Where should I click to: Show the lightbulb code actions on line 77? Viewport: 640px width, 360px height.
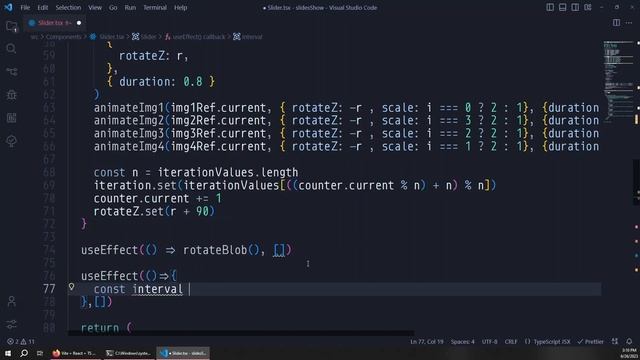point(71,287)
